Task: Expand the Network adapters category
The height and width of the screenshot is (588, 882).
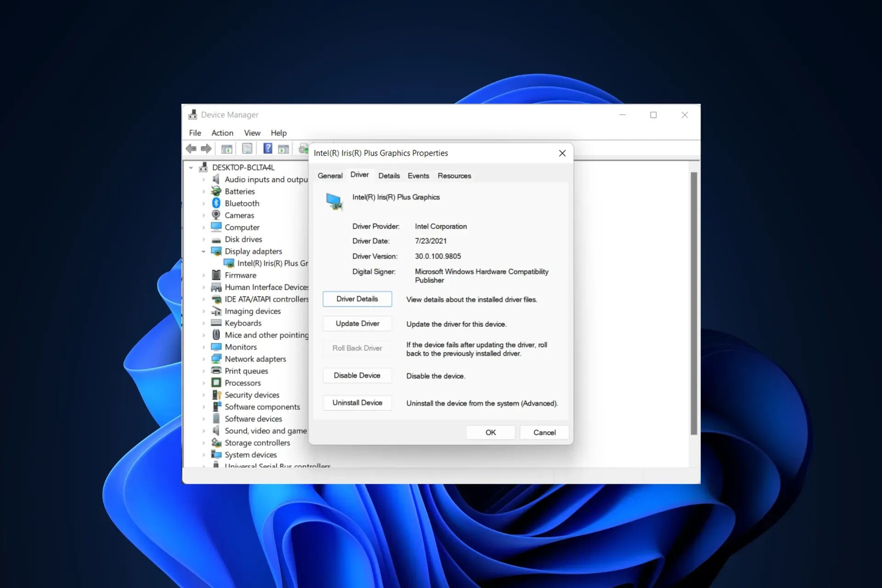Action: pos(204,359)
